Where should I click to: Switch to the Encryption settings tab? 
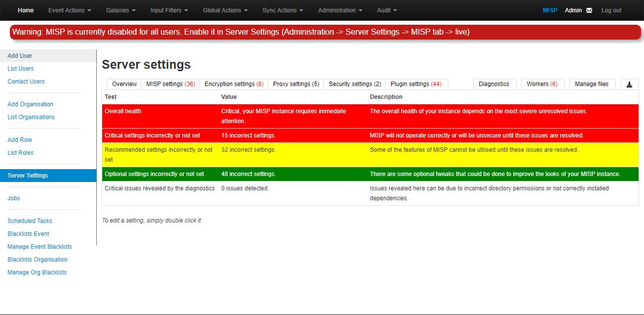234,84
